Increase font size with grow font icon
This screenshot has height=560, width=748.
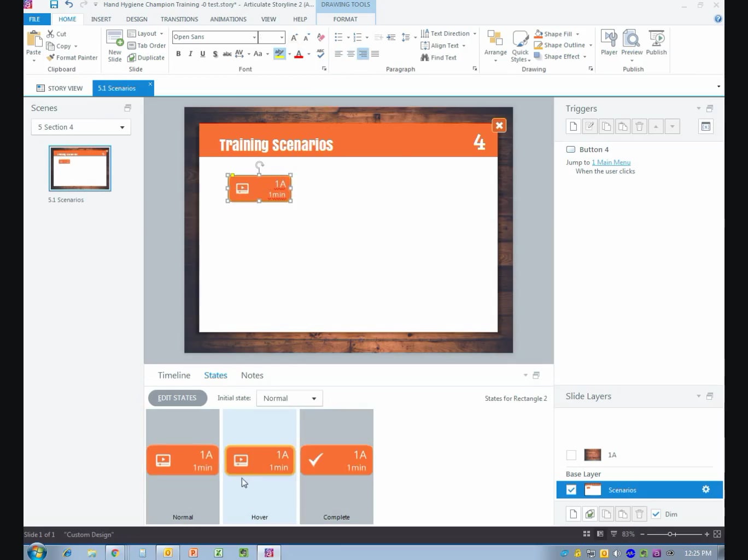point(294,37)
